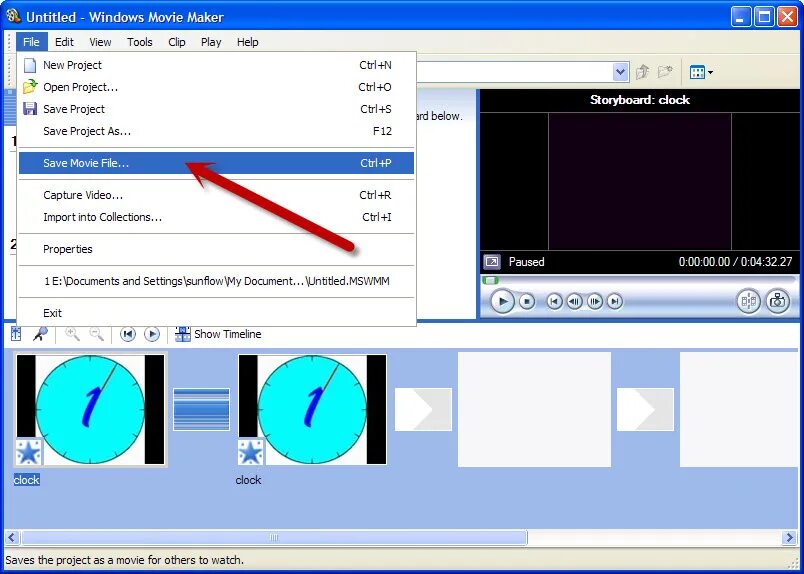Screen dimensions: 804x574
Task: Close the File menu via File
Action: [31, 42]
